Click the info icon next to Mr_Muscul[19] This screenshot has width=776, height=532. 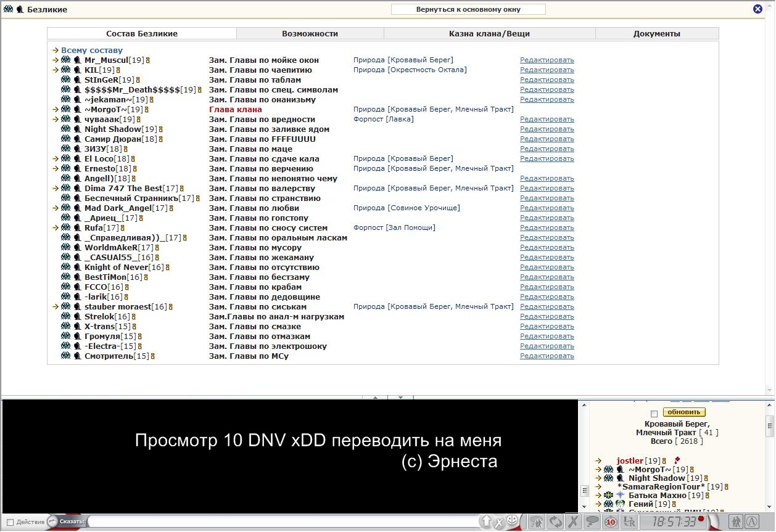point(149,60)
